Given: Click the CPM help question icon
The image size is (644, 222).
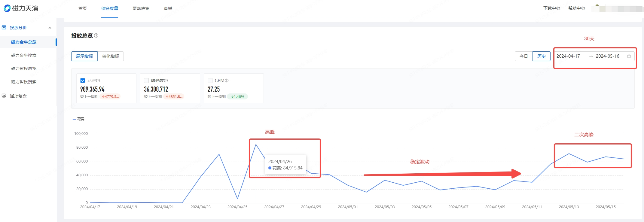Looking at the screenshot, I should [x=227, y=81].
